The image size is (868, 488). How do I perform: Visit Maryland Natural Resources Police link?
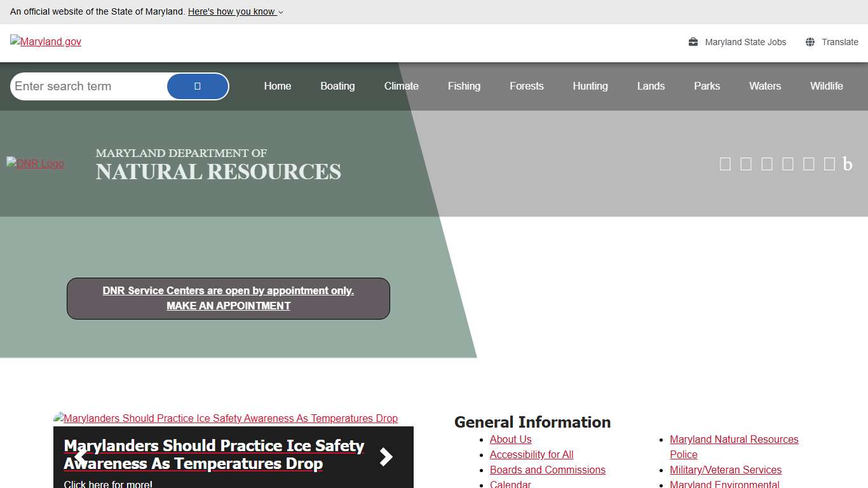[x=734, y=440]
